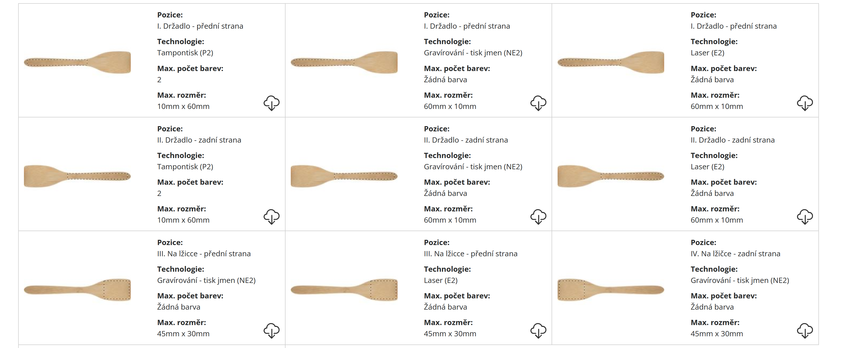Click spatula image for back handle Laser (E2)
868x348 pixels.
611,176
